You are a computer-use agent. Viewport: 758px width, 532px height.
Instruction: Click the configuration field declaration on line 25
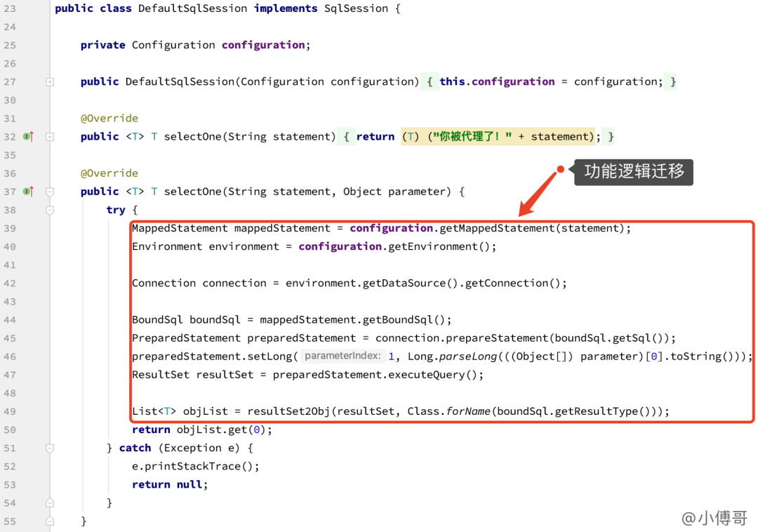[263, 45]
